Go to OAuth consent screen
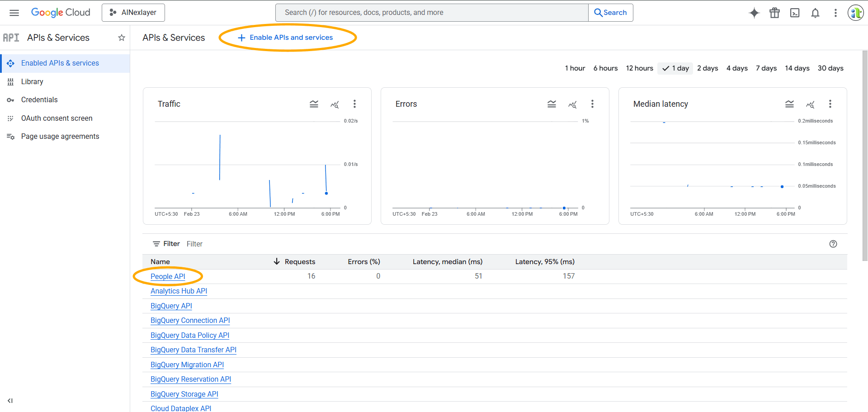This screenshot has width=868, height=412. point(56,118)
